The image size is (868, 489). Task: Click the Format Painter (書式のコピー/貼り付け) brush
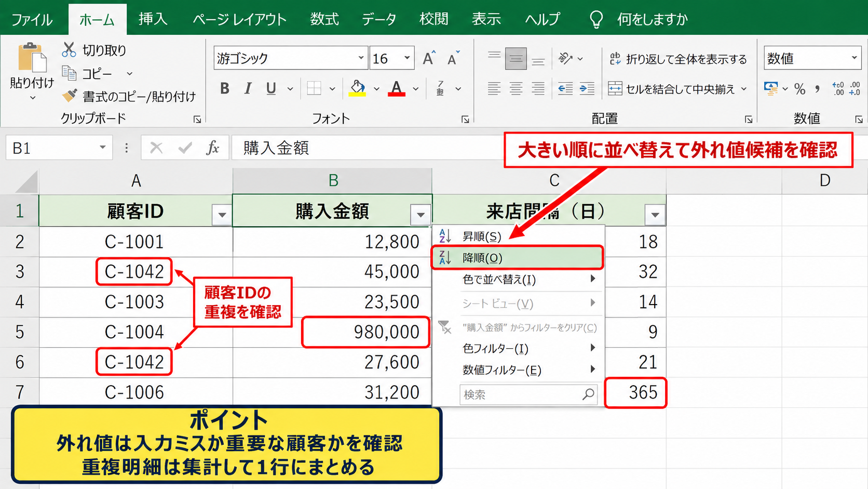coord(70,96)
